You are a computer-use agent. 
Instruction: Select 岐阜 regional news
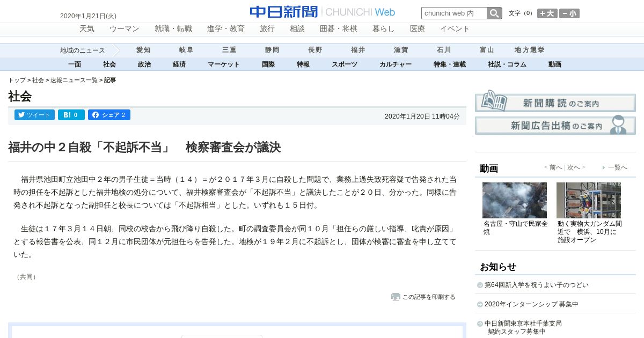(x=186, y=50)
